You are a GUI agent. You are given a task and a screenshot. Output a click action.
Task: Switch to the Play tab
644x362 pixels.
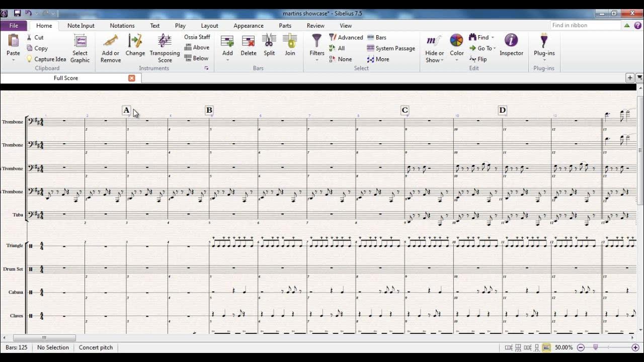(180, 26)
